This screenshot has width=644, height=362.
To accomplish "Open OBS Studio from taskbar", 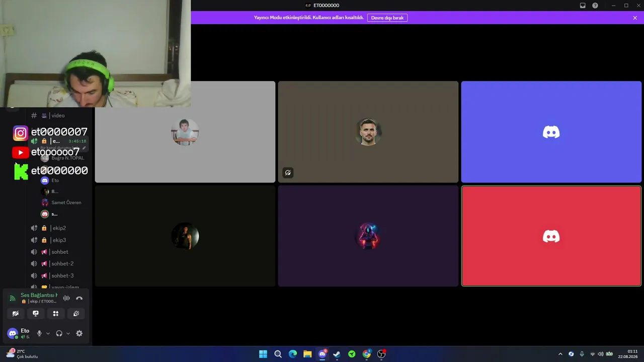I will click(x=381, y=354).
